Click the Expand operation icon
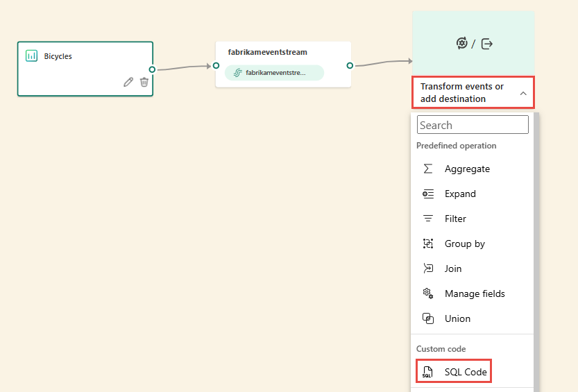 point(428,194)
